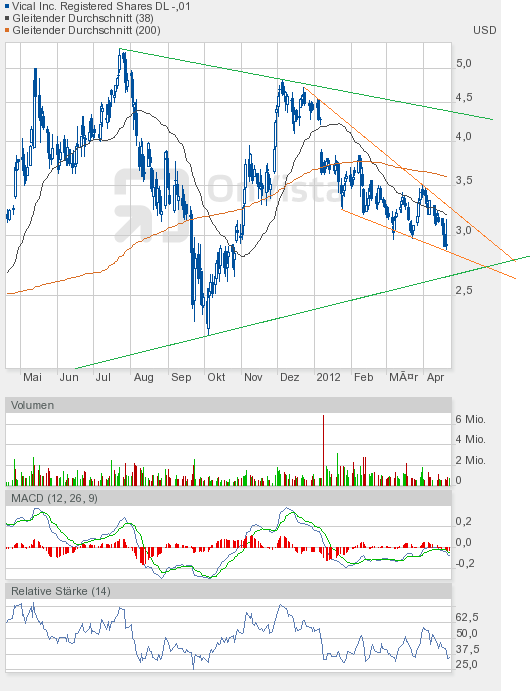
Task: Click the 3,0 price axis value
Action: 463,230
